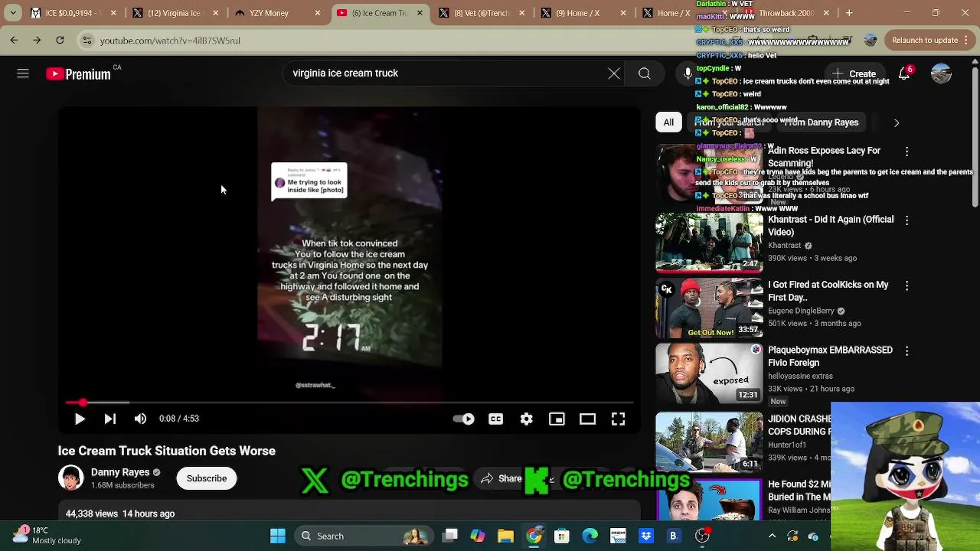Viewport: 980px width, 551px height.
Task: Click Relaunch to update button
Action: coord(925,41)
